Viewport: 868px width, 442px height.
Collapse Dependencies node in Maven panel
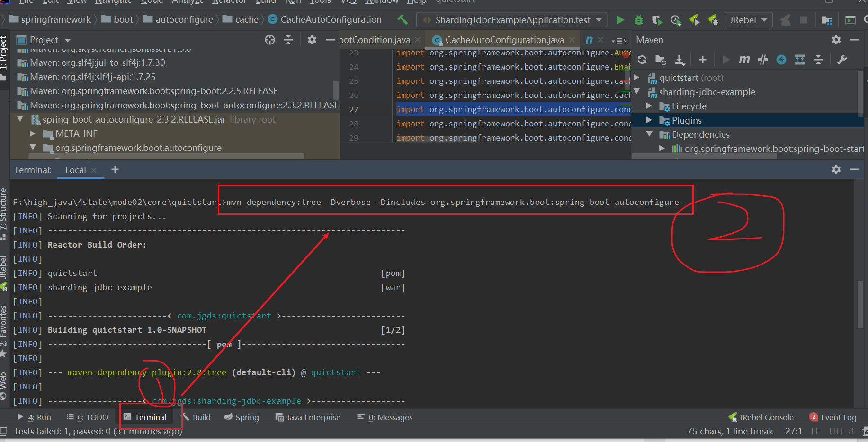click(649, 134)
